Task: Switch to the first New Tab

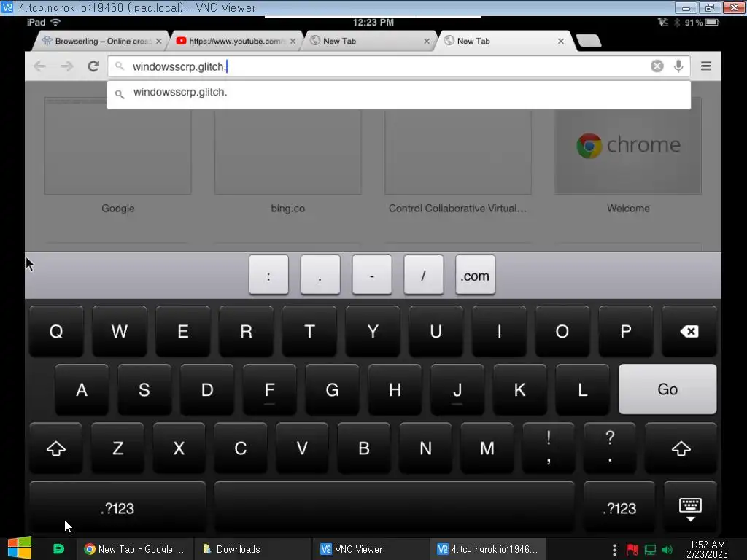Action: pos(369,42)
